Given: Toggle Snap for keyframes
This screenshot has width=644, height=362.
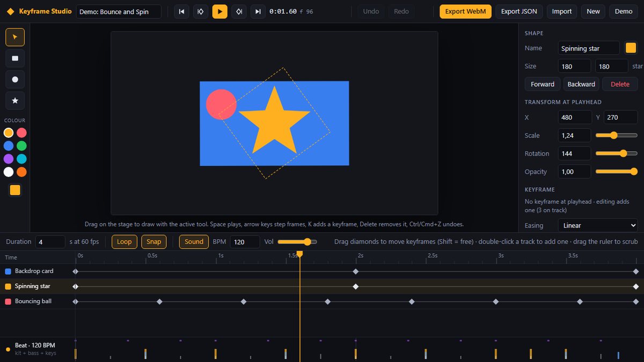Looking at the screenshot, I should pyautogui.click(x=154, y=242).
